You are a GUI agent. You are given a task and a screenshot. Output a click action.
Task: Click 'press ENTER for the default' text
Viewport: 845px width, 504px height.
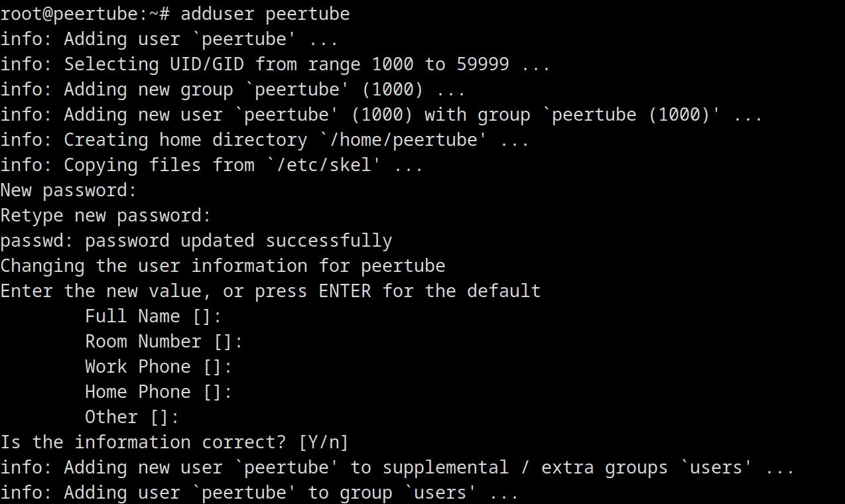[397, 291]
